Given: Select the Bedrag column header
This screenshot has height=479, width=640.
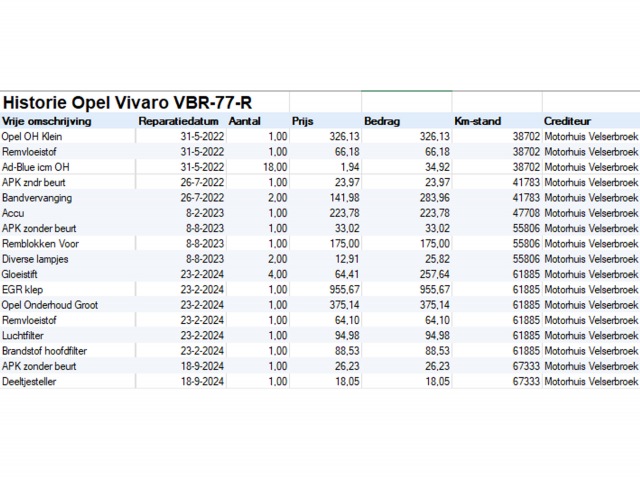Looking at the screenshot, I should point(383,121).
